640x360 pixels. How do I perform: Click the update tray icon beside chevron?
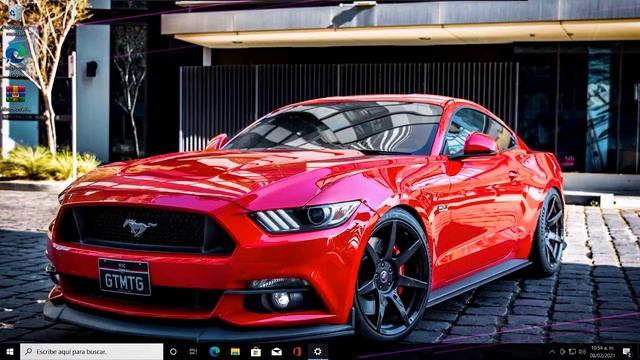562,351
